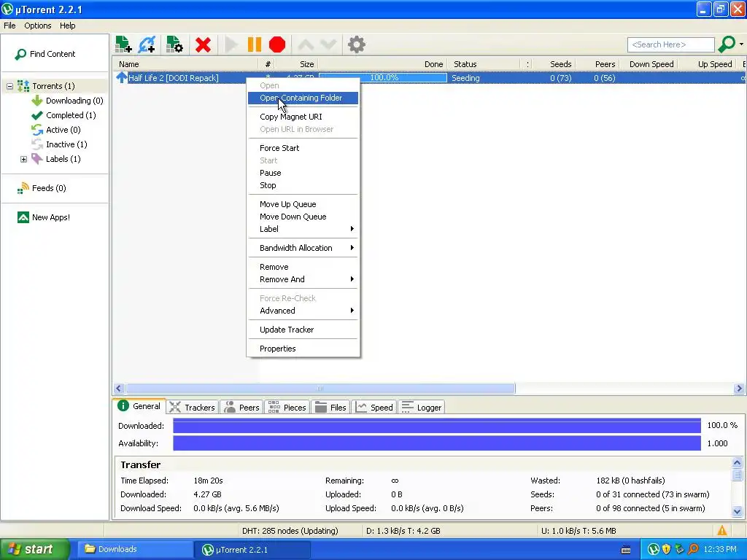Sort by Up Speed column header
The height and width of the screenshot is (560, 747).
click(707, 64)
